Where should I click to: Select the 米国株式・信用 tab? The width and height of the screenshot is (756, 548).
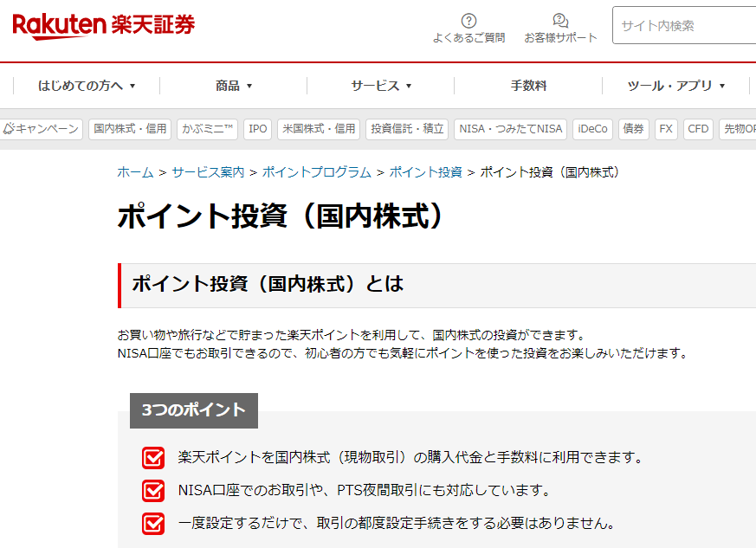[x=319, y=129]
